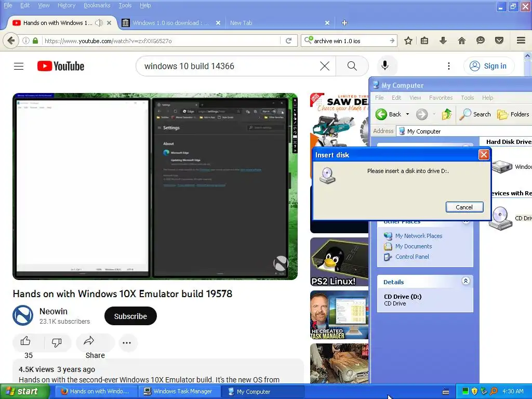Open the Firefox Tools menu
Viewport: 532px width, 399px height.
click(125, 5)
